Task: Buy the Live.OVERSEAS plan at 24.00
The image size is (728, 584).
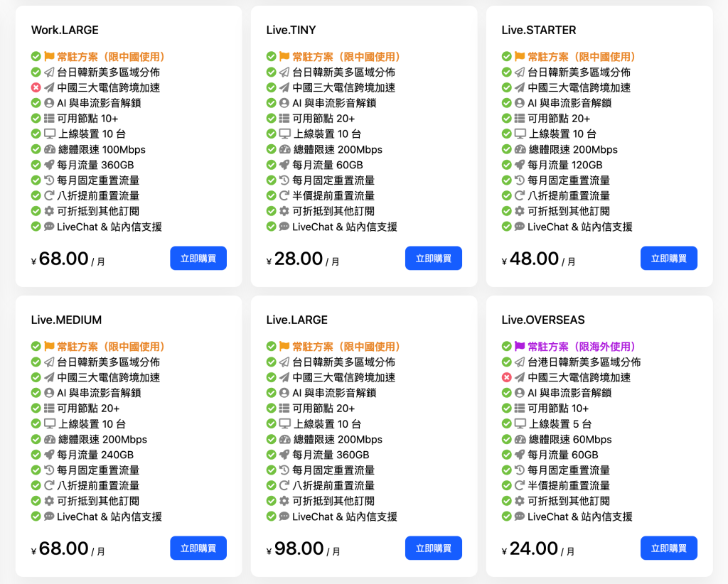Action: tap(668, 548)
